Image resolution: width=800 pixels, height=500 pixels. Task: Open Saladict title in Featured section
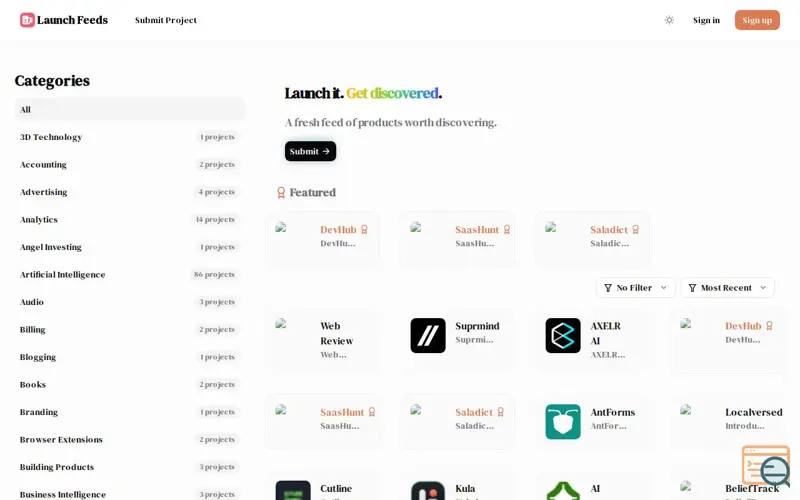click(609, 230)
